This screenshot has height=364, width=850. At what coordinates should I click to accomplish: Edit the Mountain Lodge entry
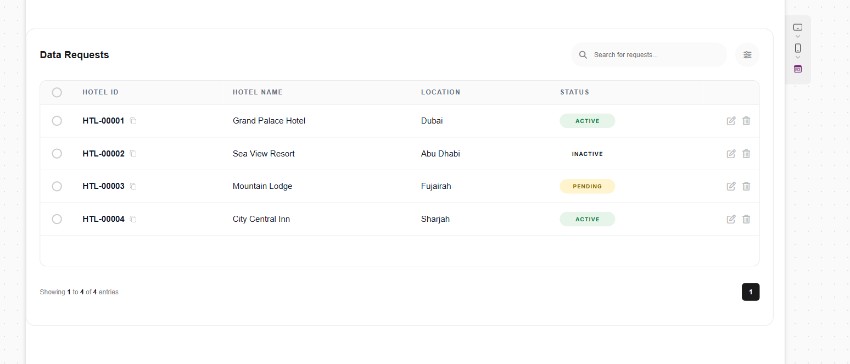pos(731,187)
